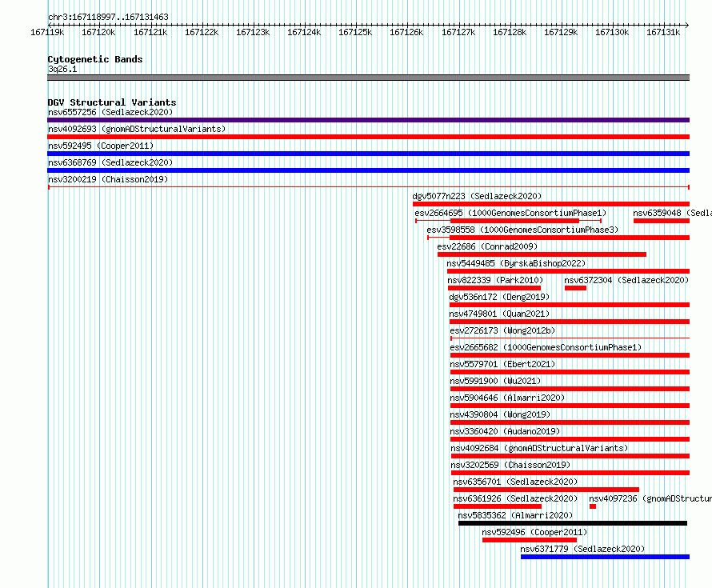
Task: Click dgv536n172 (Deng2019) label
Action: click(x=499, y=297)
